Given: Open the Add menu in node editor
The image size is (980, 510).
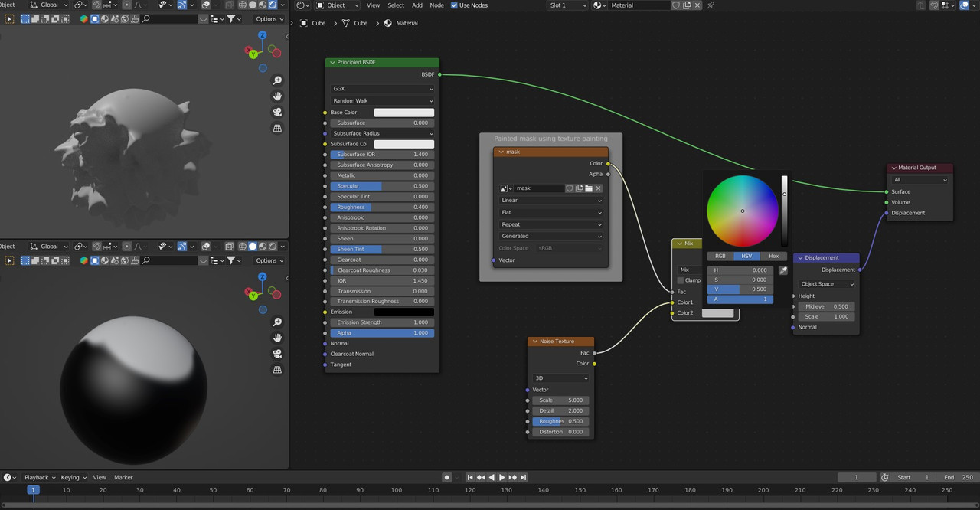Looking at the screenshot, I should [417, 5].
